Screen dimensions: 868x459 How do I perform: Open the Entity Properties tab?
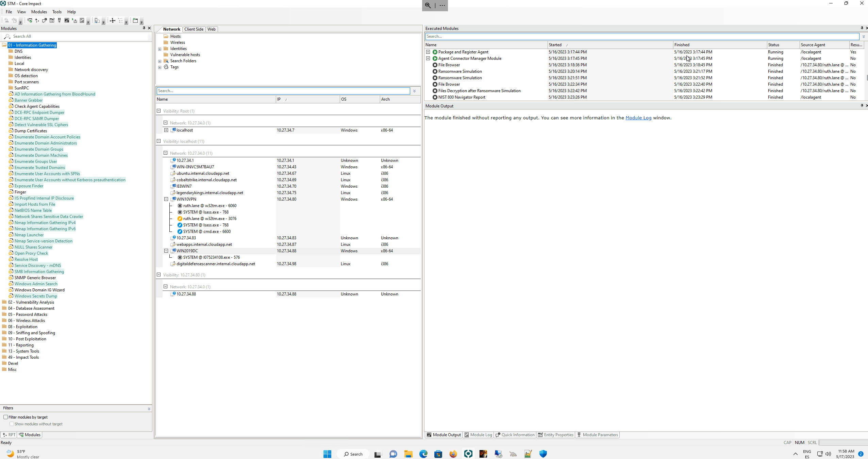click(x=556, y=435)
